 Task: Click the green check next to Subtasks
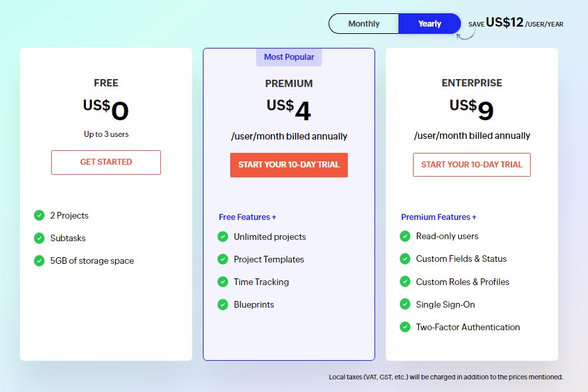pyautogui.click(x=39, y=238)
